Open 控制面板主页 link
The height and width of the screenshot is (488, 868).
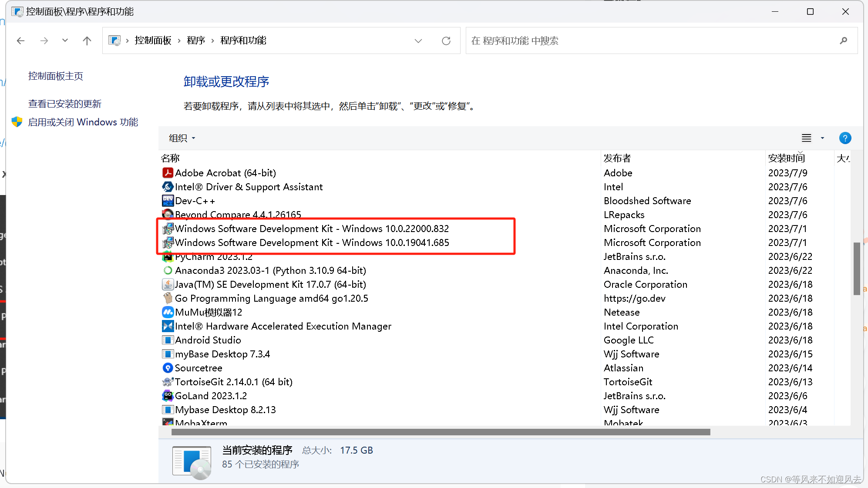[56, 76]
